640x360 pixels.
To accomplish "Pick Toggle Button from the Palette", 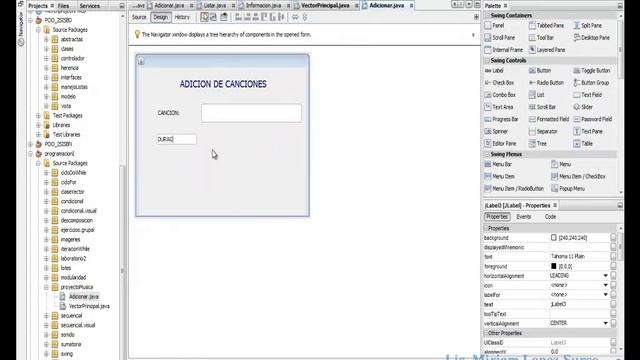I will click(592, 71).
